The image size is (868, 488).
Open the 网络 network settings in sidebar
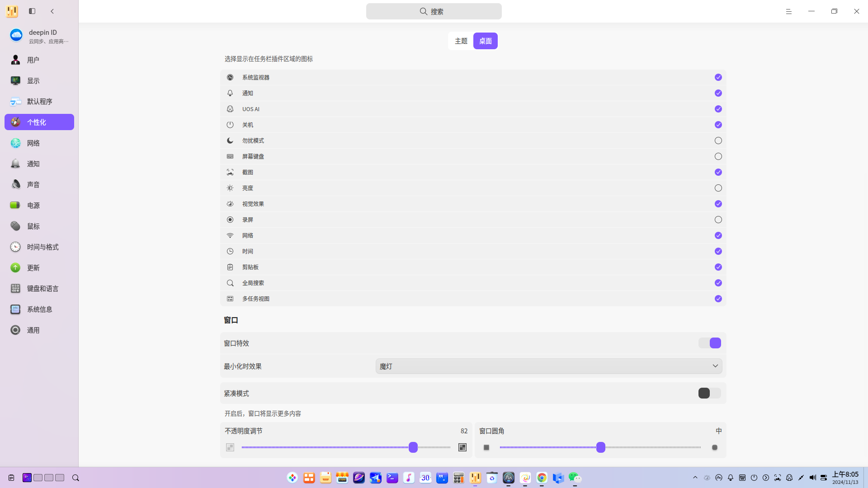[39, 143]
